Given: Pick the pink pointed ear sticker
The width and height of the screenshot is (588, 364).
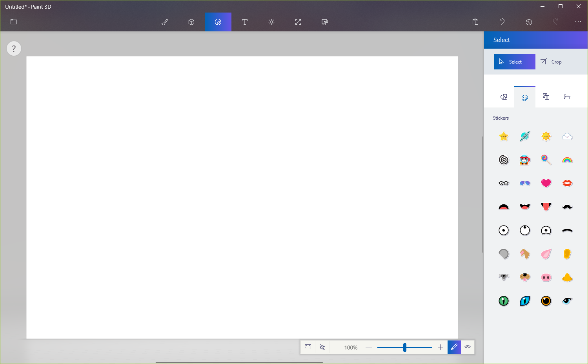Looking at the screenshot, I should point(546,254).
